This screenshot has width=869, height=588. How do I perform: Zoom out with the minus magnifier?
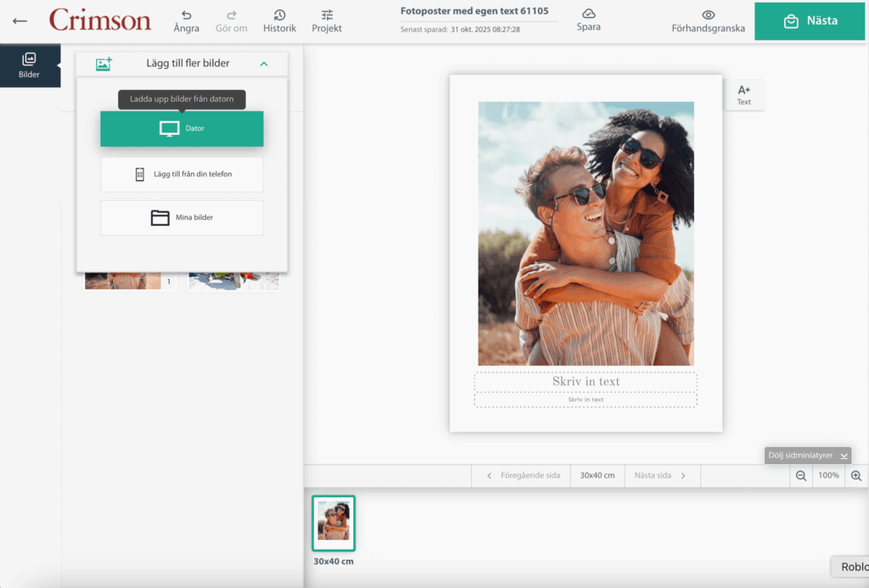(800, 476)
